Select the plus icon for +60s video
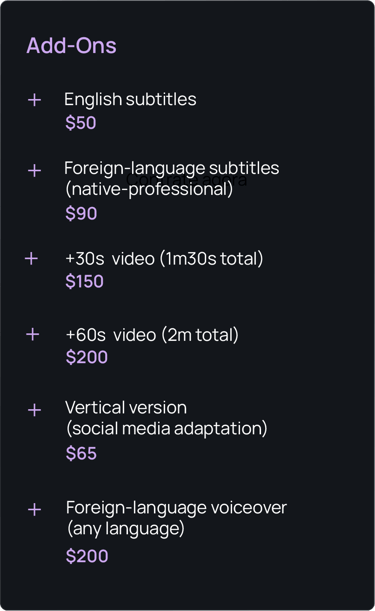Screen dimensions: 375x611 32,334
